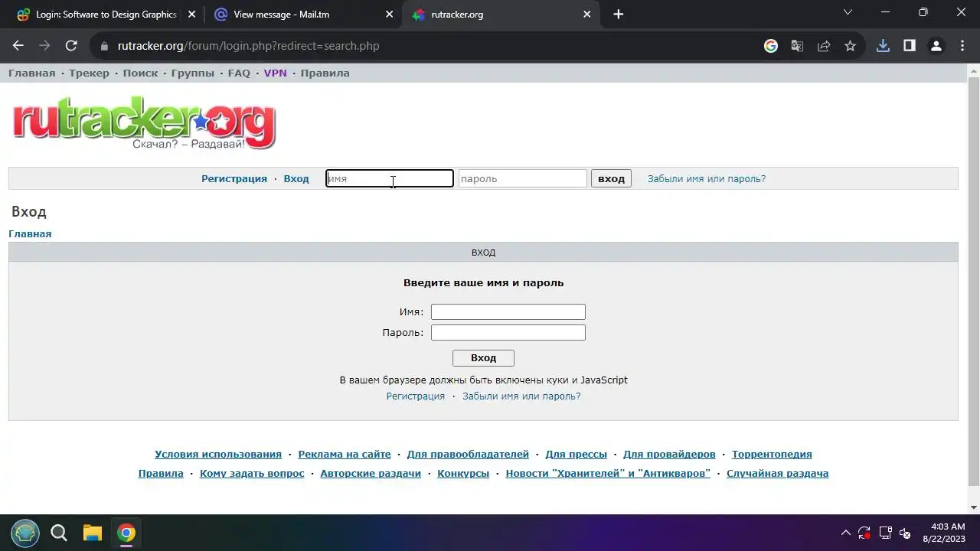Open the Chrome three-dot menu
980x551 pixels.
click(x=962, y=46)
